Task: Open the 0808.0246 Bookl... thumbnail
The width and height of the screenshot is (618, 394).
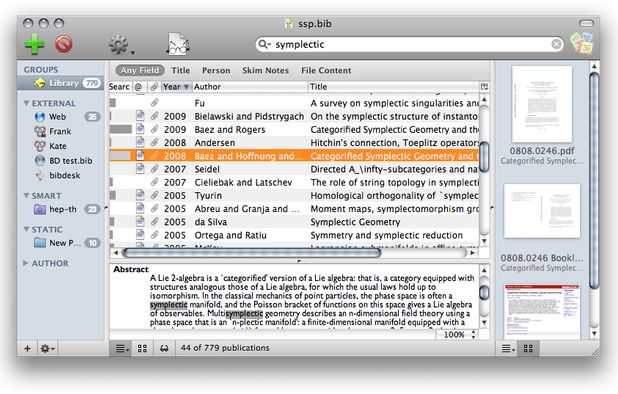Action: 542,210
